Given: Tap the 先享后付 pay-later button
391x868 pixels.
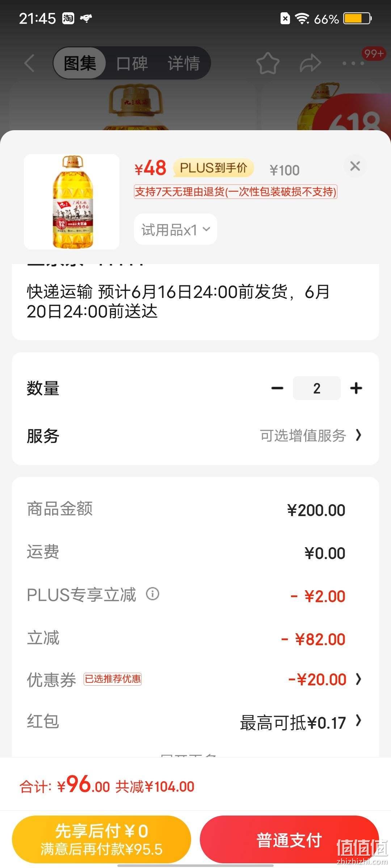Looking at the screenshot, I should click(101, 839).
